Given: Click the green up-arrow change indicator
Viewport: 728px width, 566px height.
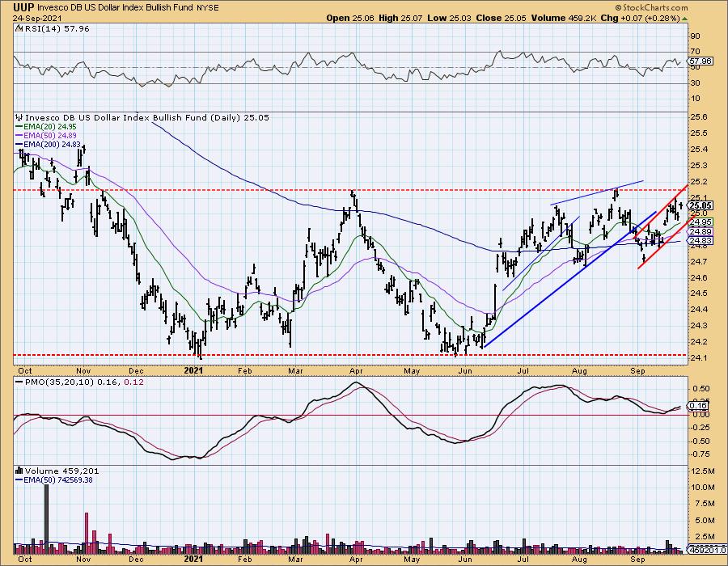Looking at the screenshot, I should coord(685,19).
